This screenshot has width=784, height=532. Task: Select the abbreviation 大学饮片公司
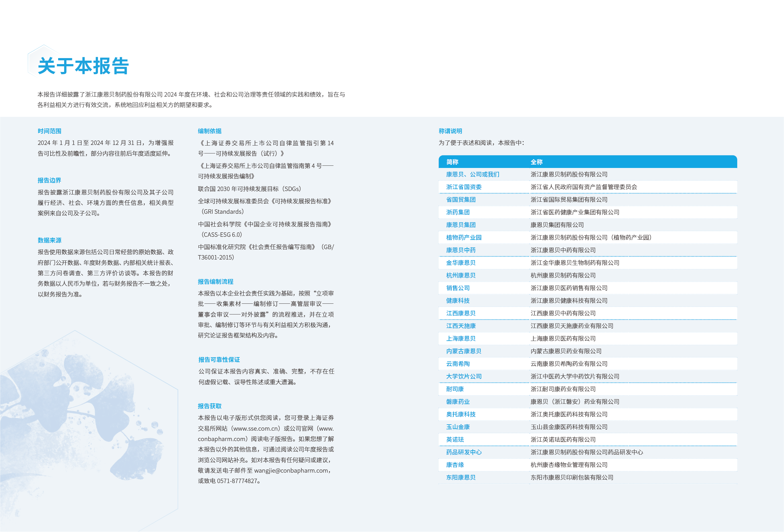coord(464,377)
